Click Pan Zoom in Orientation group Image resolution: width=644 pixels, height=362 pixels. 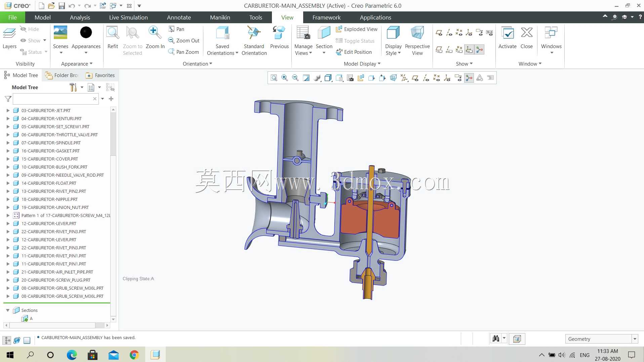(x=184, y=52)
